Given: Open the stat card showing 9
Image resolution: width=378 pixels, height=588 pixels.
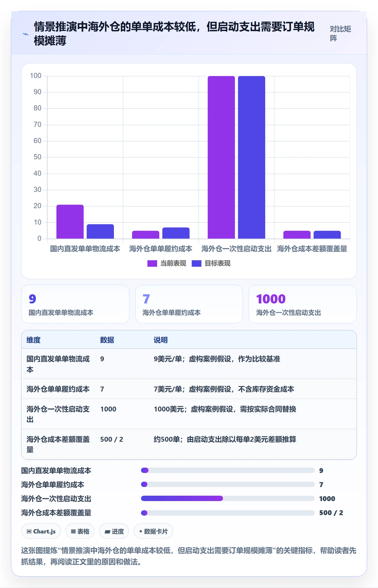Looking at the screenshot, I should 75,304.
